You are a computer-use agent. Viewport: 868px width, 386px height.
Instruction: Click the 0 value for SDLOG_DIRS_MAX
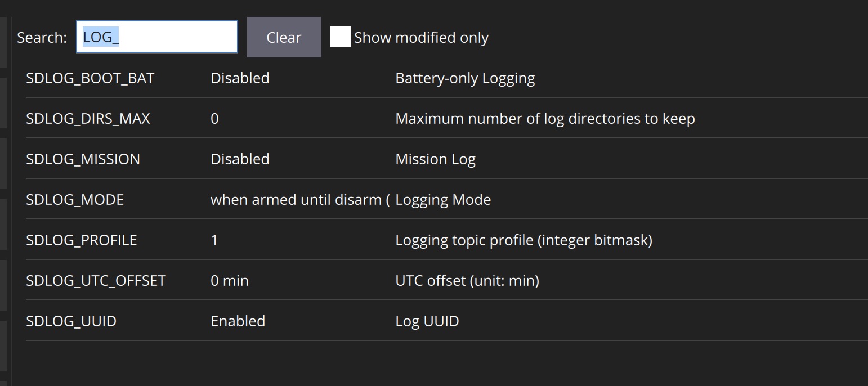click(x=214, y=119)
